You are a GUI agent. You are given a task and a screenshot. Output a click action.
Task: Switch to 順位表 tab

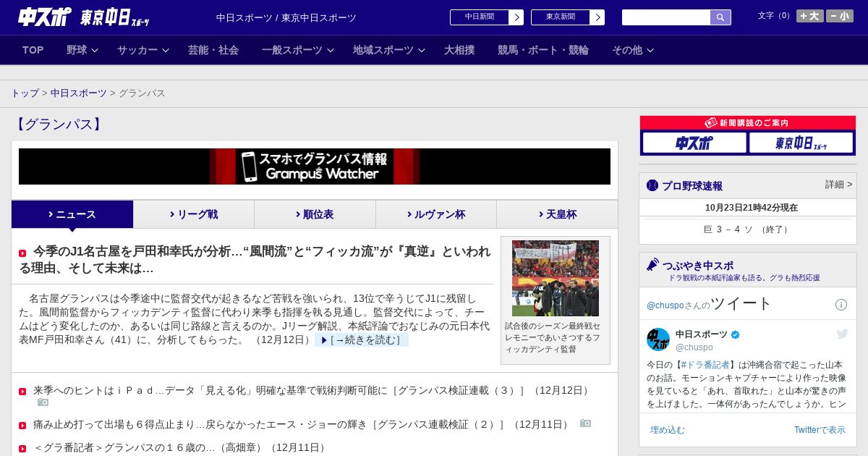coord(315,214)
